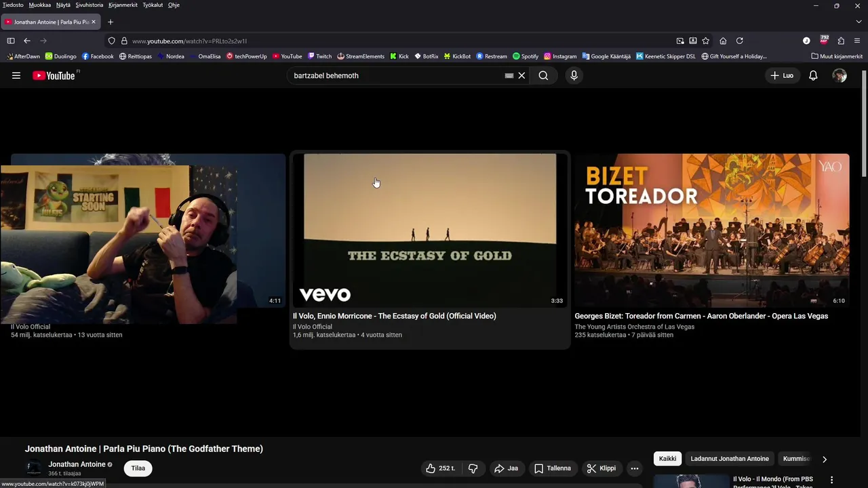Open the Ohje menu
Screen dimensions: 868x488
(x=174, y=5)
